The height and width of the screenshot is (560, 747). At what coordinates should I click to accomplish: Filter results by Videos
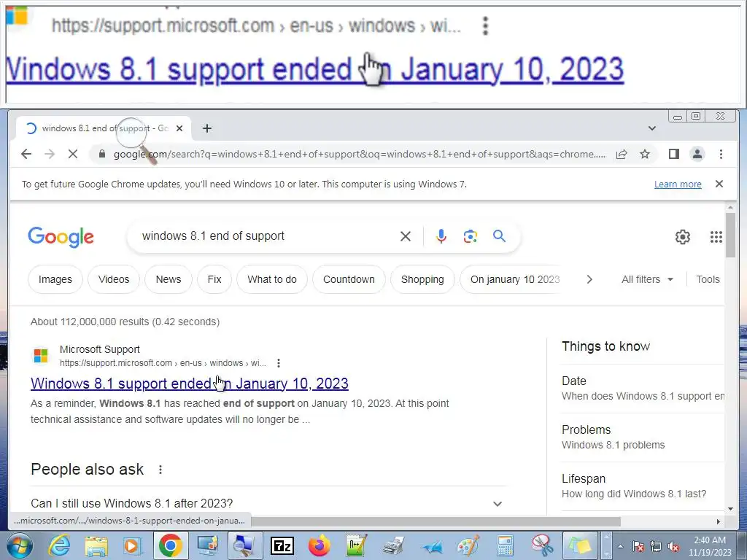tap(114, 279)
